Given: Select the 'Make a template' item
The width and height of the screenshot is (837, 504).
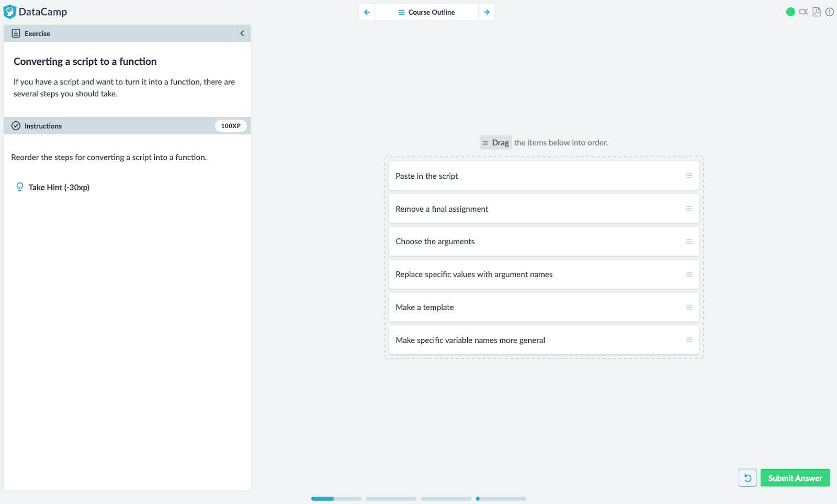Looking at the screenshot, I should click(544, 307).
